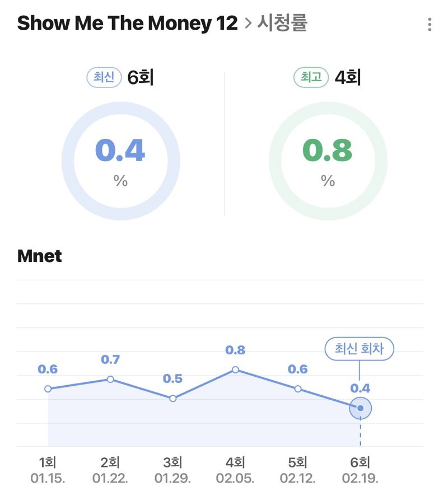The height and width of the screenshot is (496, 448).
Task: Click the Mnet channel heading
Action: [x=40, y=256]
